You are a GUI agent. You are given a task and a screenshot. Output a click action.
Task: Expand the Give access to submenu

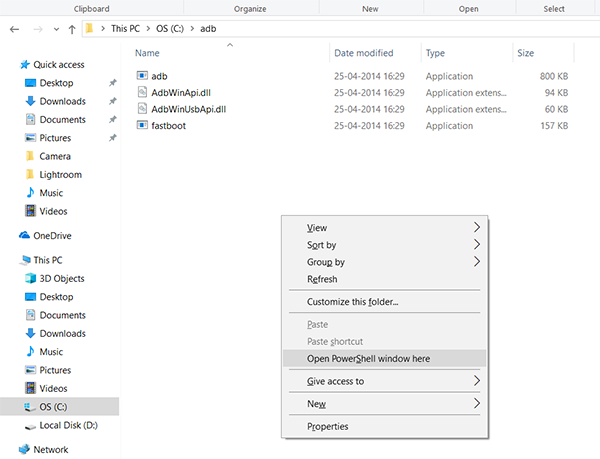click(x=385, y=381)
